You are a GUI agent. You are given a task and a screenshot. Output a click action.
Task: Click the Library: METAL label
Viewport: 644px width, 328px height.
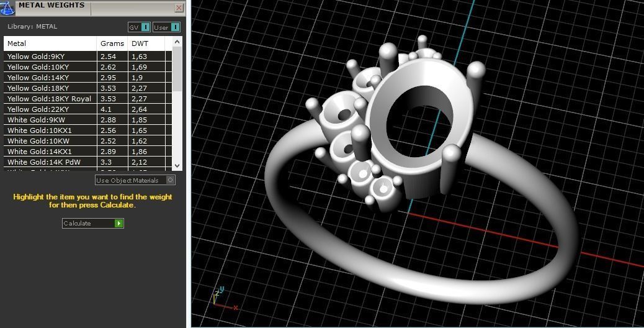[32, 26]
